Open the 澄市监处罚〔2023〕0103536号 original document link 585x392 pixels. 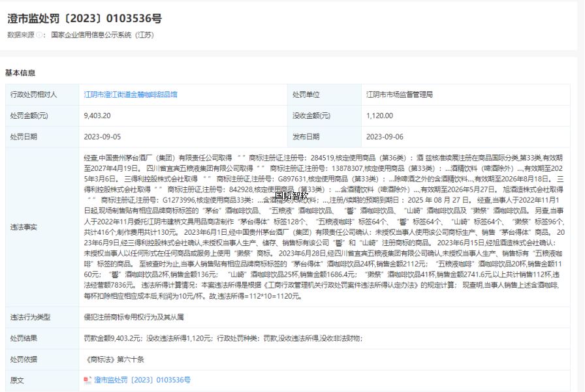pos(142,380)
